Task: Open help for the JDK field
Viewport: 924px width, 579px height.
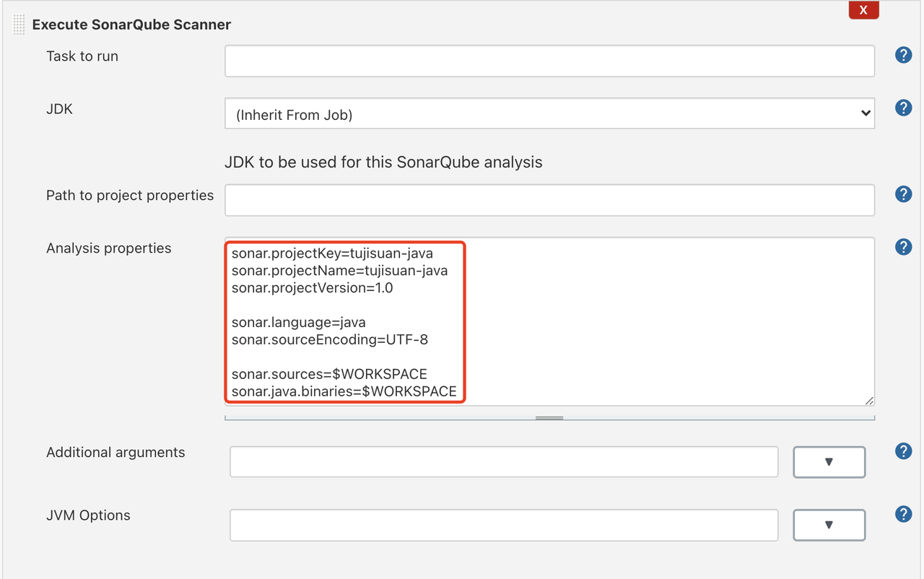Action: click(903, 108)
